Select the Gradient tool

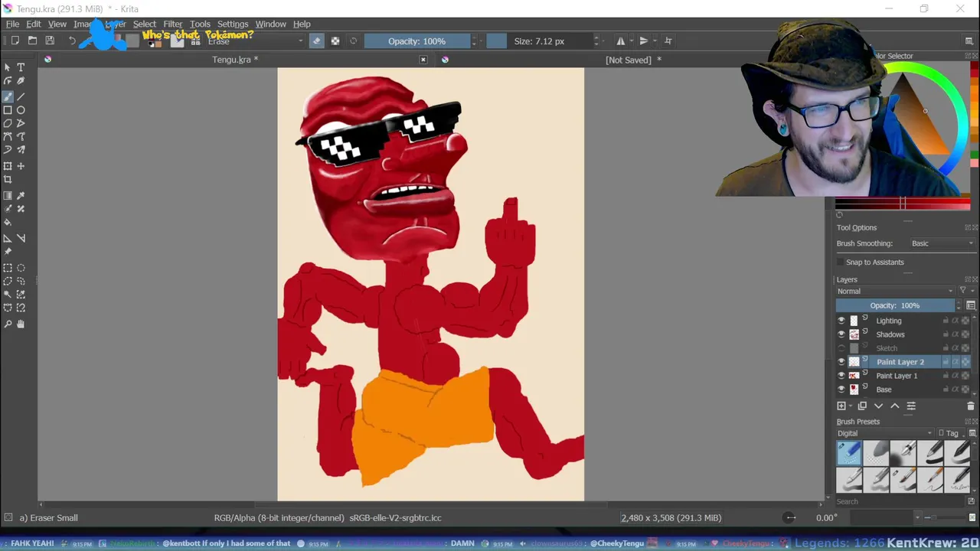click(x=8, y=196)
